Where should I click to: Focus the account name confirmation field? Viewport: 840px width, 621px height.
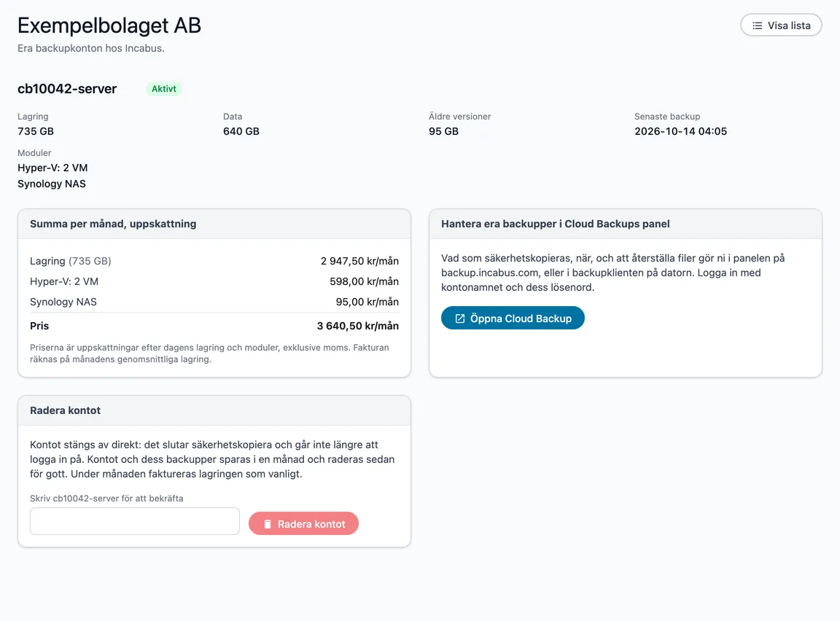[135, 521]
